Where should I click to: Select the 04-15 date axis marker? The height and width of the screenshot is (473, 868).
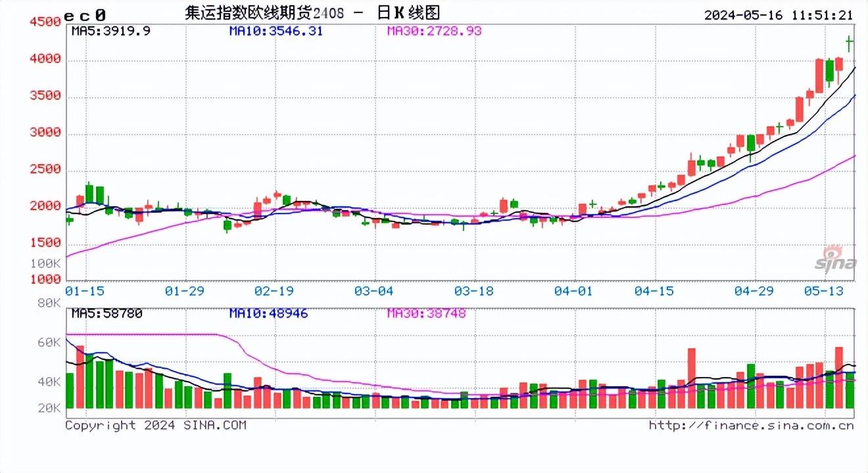(654, 290)
